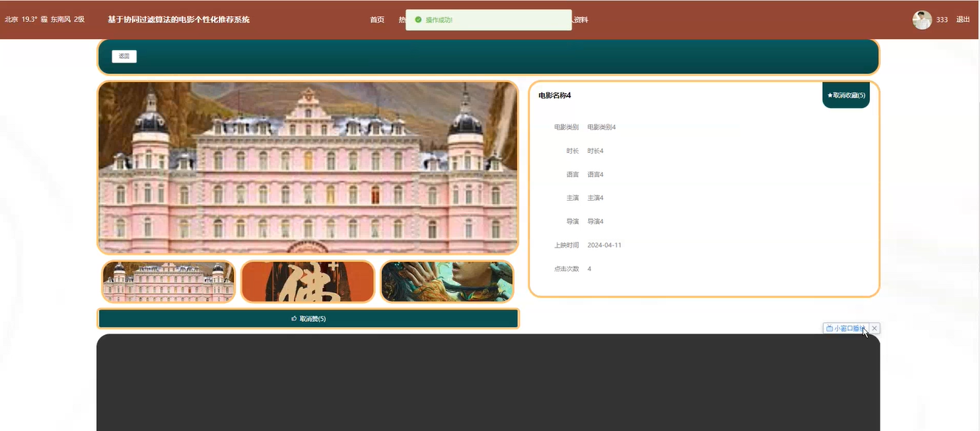Click the large pink hotel image

pyautogui.click(x=308, y=168)
